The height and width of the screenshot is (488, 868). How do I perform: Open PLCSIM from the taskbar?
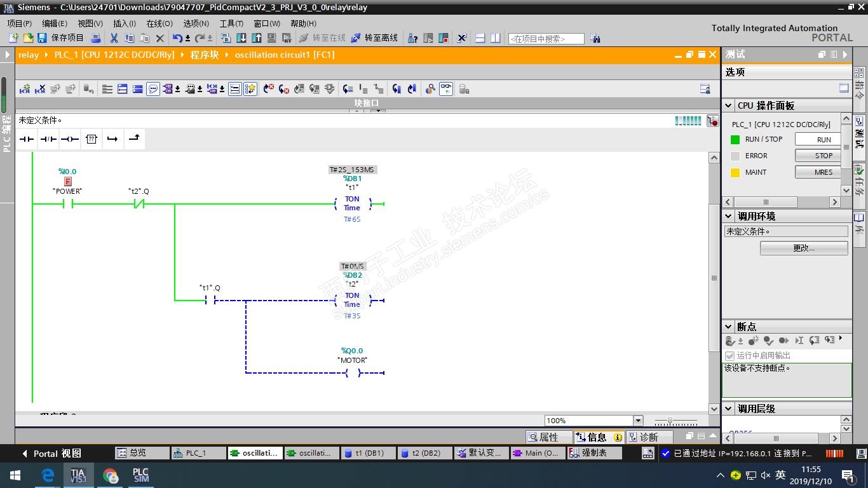click(140, 475)
